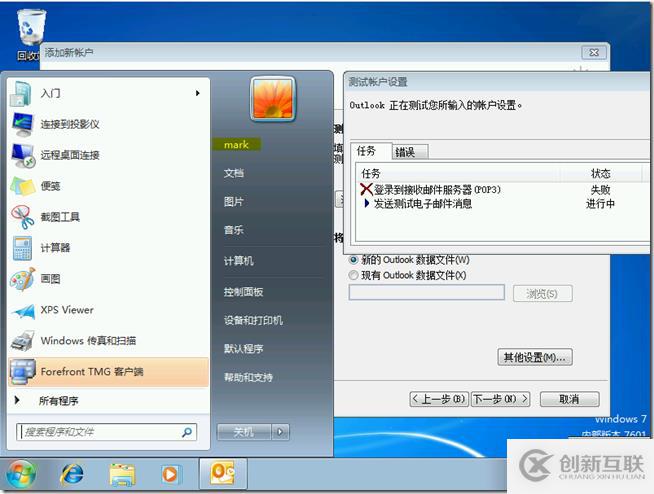Screen dimensions: 654x494
Task: Open the 计算器 calculator
Action: point(108,248)
